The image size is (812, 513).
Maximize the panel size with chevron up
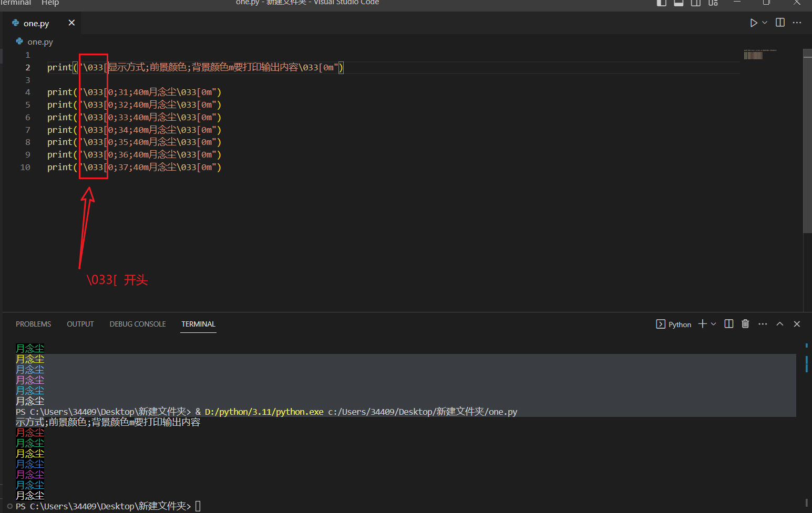tap(779, 324)
